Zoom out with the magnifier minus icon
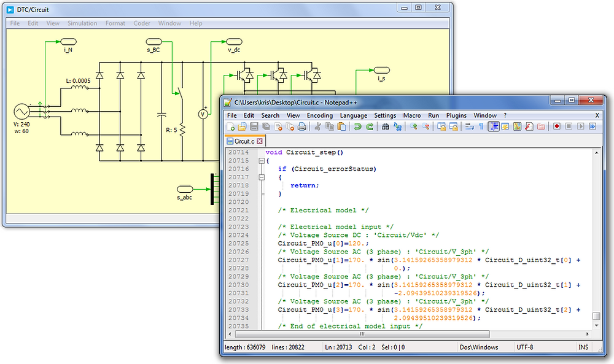 (x=426, y=126)
